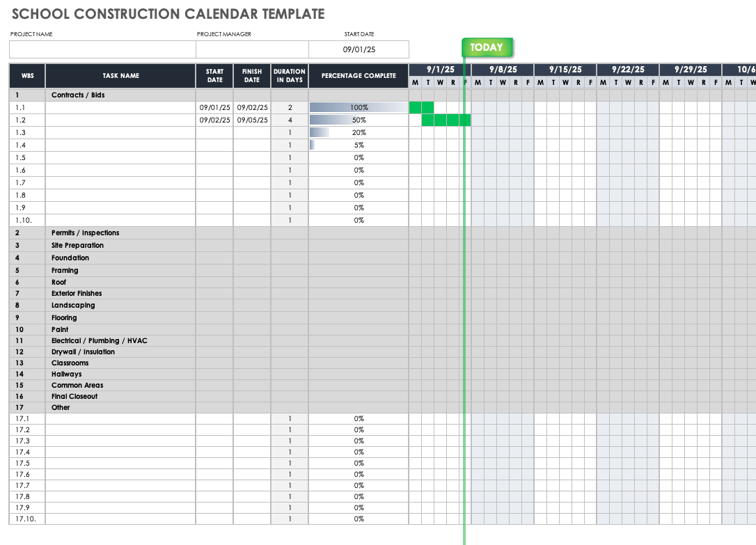Image resolution: width=756 pixels, height=545 pixels.
Task: Select the Permits / Inspections section row
Action: pyautogui.click(x=85, y=233)
